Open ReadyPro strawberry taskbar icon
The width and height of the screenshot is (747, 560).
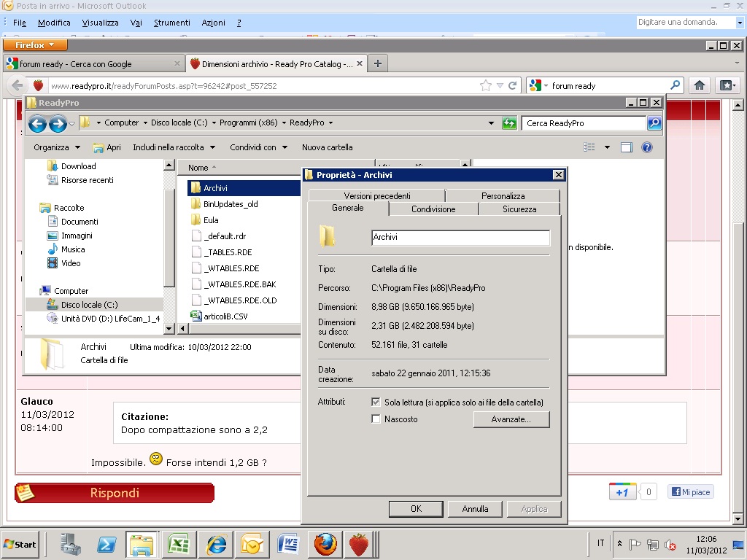click(x=359, y=544)
